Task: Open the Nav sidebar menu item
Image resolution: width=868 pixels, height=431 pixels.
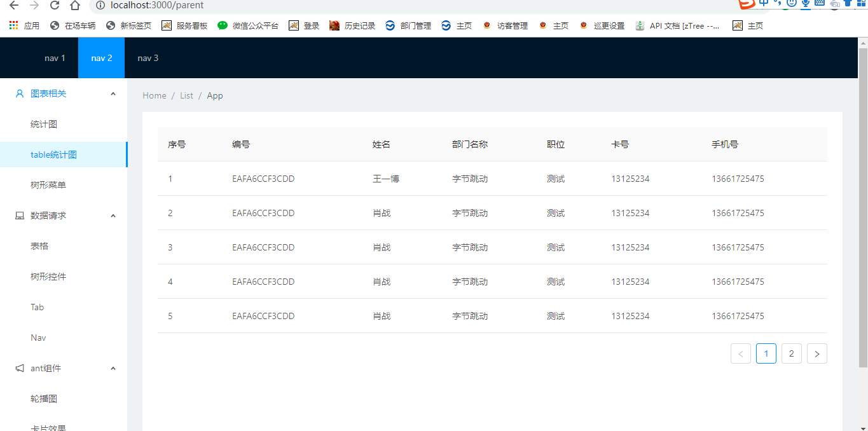Action: click(x=64, y=338)
